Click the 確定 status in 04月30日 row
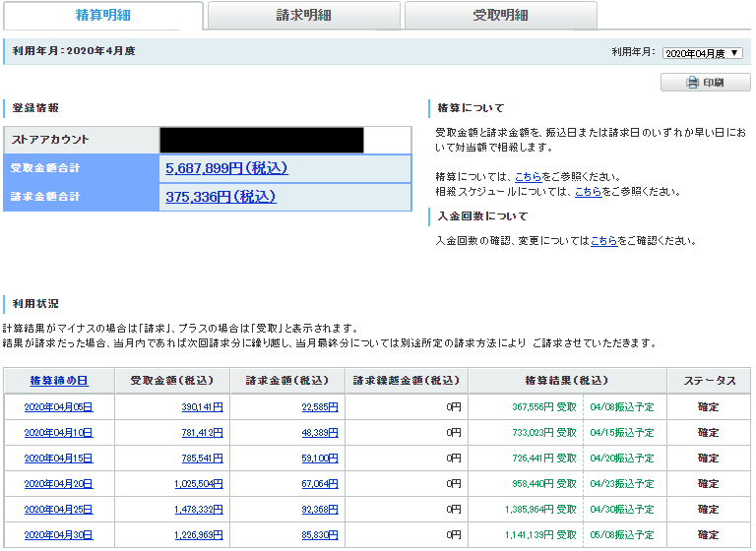The width and height of the screenshot is (756, 551). [x=709, y=535]
